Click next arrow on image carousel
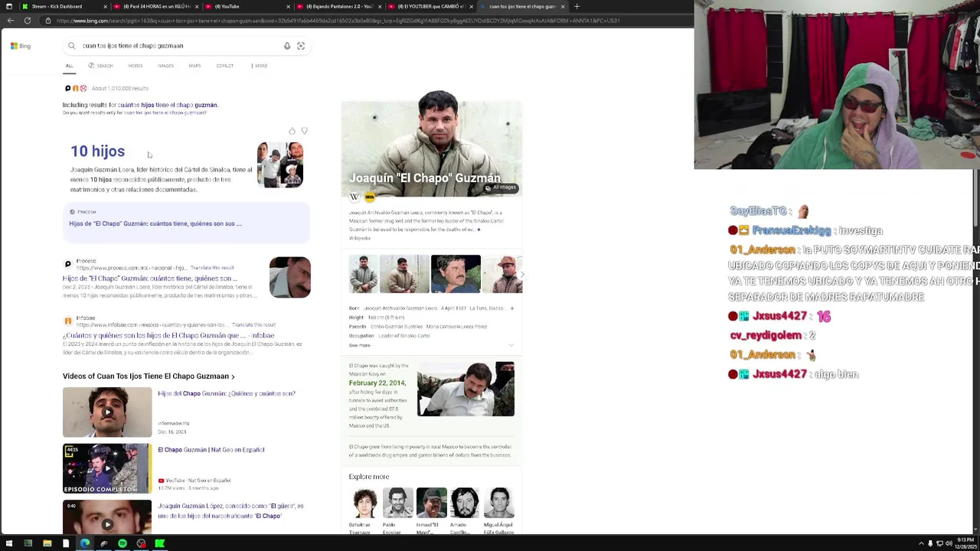The image size is (980, 551). click(522, 274)
